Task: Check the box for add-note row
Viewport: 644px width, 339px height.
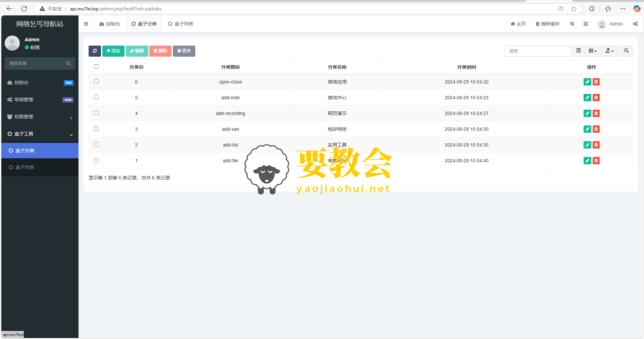Action: click(x=96, y=97)
